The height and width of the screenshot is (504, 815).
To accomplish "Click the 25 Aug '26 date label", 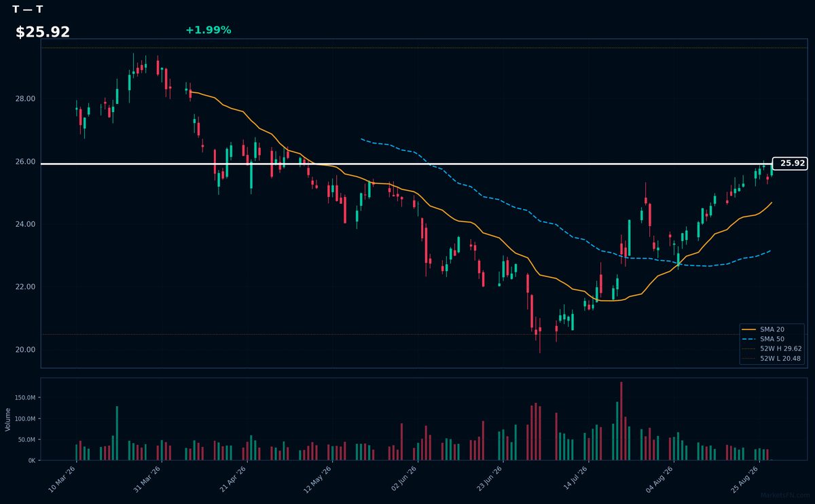I will [744, 479].
